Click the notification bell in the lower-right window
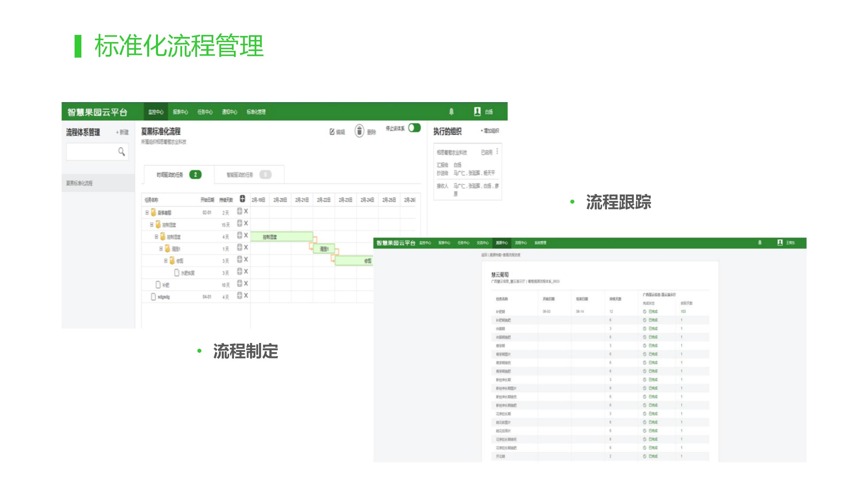Viewport: 868px width, 488px height. coord(760,242)
